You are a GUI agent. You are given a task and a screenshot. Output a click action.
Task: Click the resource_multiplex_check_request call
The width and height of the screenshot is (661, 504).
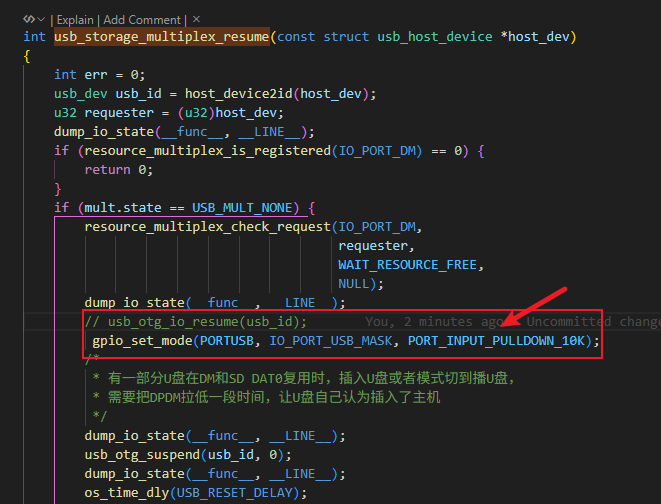207,227
